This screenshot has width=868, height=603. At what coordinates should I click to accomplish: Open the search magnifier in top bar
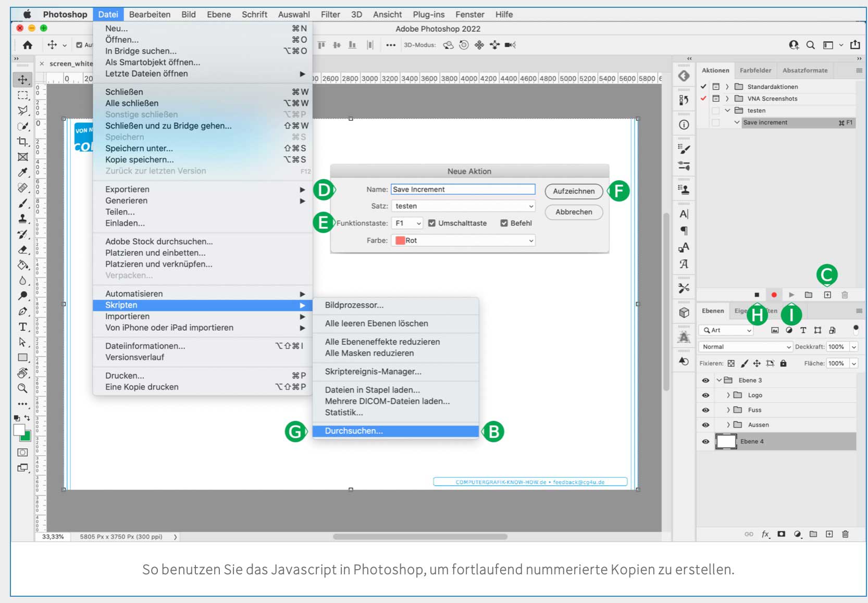pos(811,45)
